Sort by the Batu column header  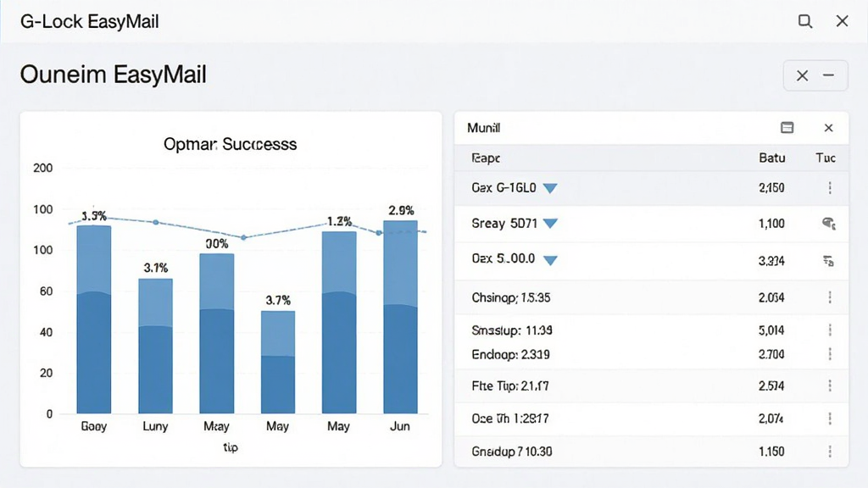pos(771,158)
